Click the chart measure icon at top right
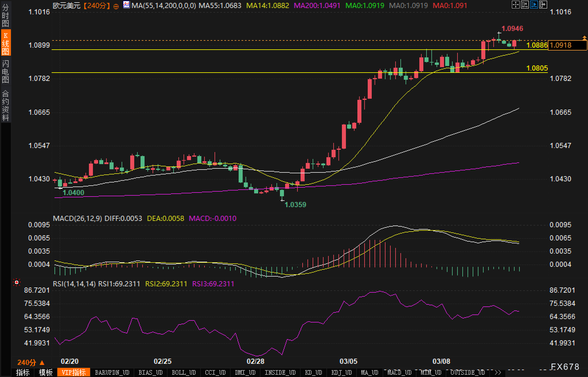 click(525, 5)
